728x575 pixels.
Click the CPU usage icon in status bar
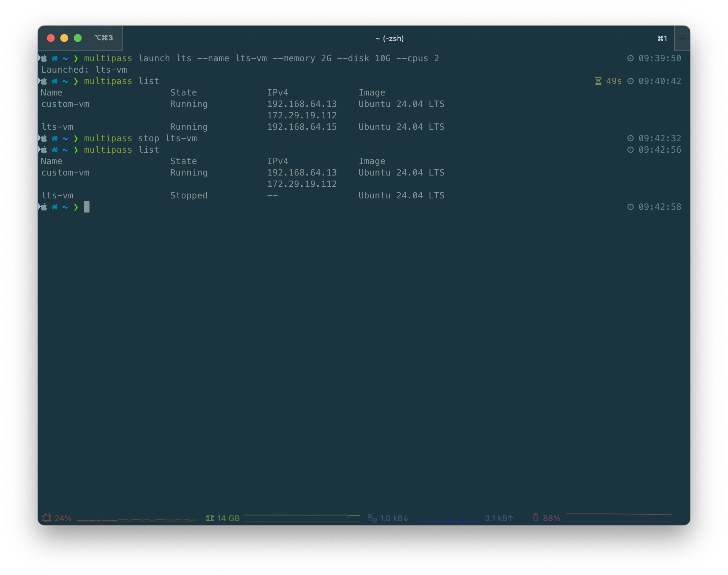pyautogui.click(x=47, y=518)
